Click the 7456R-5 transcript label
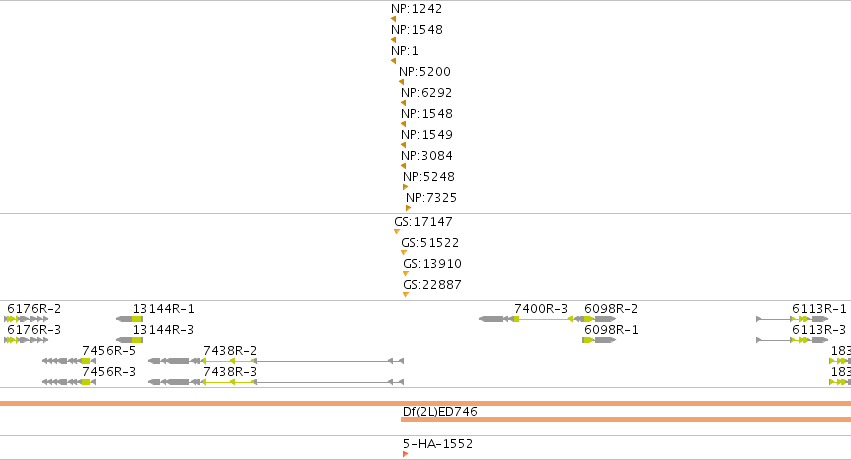Viewport: 851px width, 460px height. point(109,350)
